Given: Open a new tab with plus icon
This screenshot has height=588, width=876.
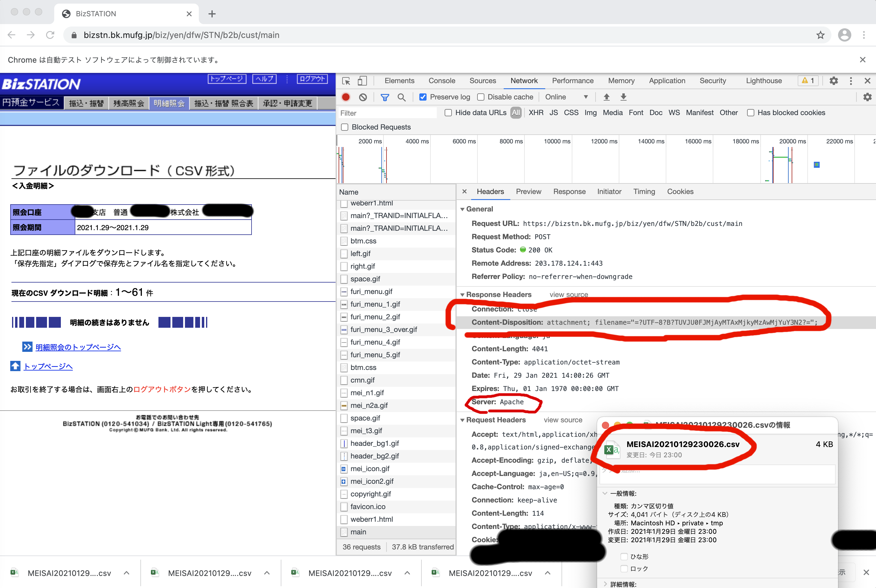Looking at the screenshot, I should (x=212, y=14).
